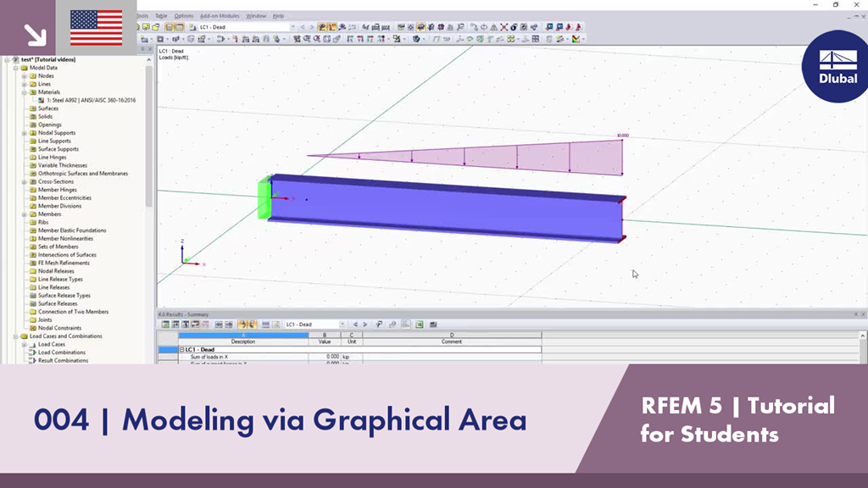Expand the Cross-Sections tree node

pyautogui.click(x=25, y=181)
